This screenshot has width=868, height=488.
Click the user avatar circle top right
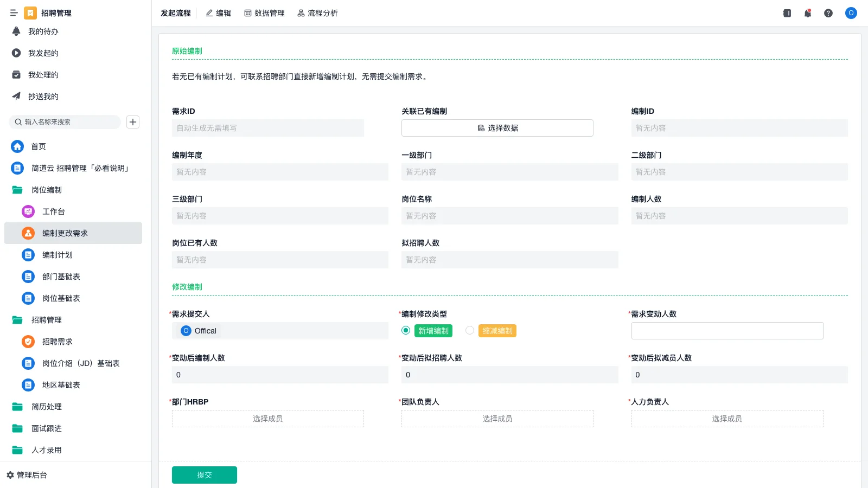tap(851, 13)
